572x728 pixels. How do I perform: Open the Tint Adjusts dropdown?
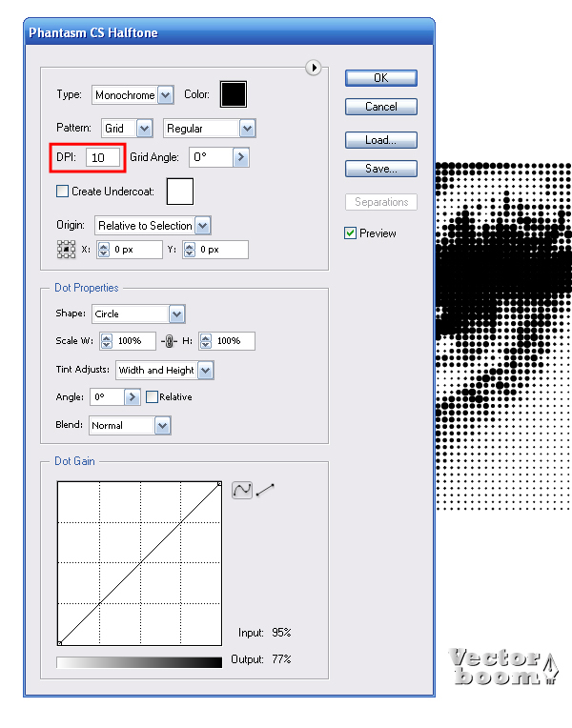pyautogui.click(x=165, y=371)
